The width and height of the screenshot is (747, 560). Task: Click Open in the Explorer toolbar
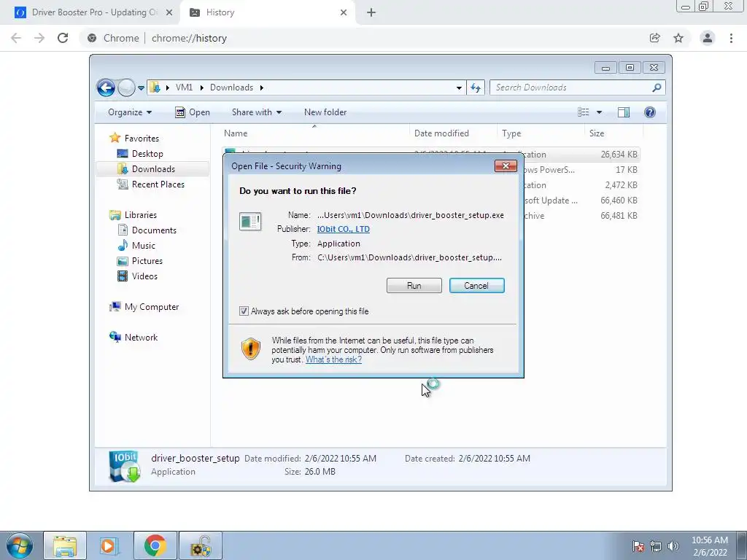pyautogui.click(x=193, y=112)
